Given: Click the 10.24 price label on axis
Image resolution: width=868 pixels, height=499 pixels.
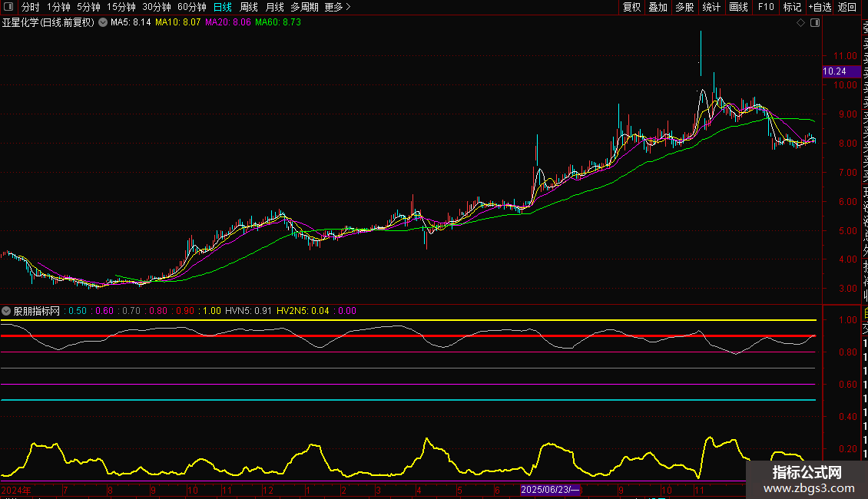Looking at the screenshot, I should click(x=834, y=71).
